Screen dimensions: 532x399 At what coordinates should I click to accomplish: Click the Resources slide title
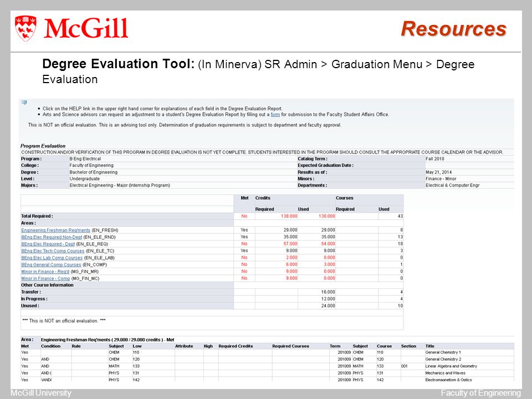[x=453, y=29]
